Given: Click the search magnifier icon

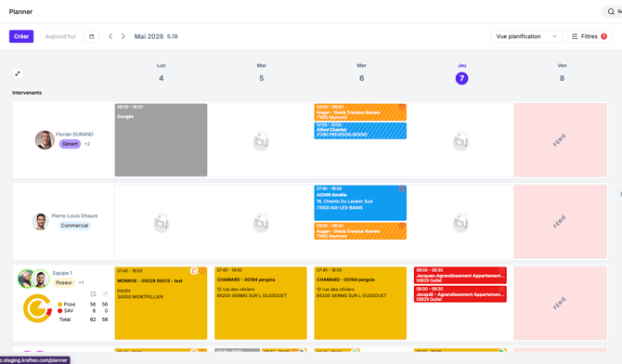Looking at the screenshot, I should point(611,11).
